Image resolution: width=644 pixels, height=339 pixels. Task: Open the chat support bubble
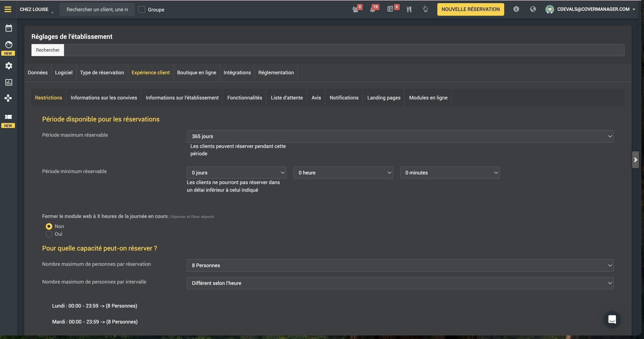(612, 319)
